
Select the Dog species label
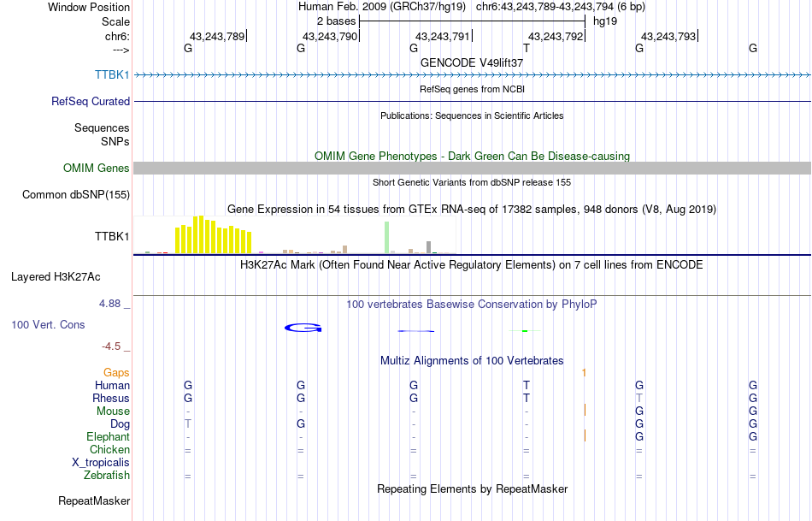(x=120, y=424)
